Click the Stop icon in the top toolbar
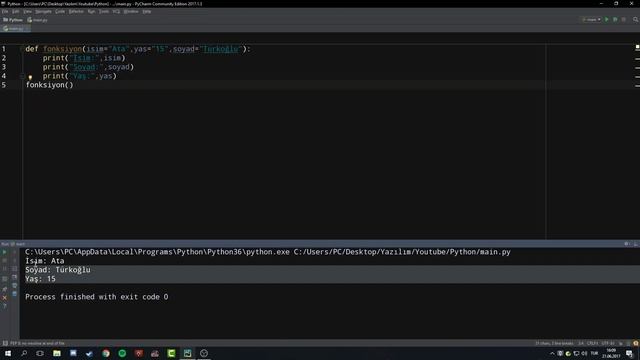Viewport: 640px width, 360px height. 624,20
